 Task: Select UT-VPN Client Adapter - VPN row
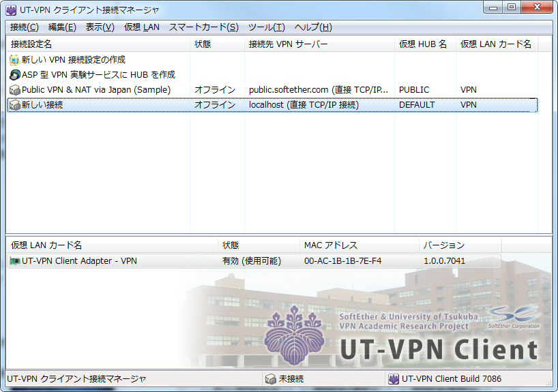(254, 261)
